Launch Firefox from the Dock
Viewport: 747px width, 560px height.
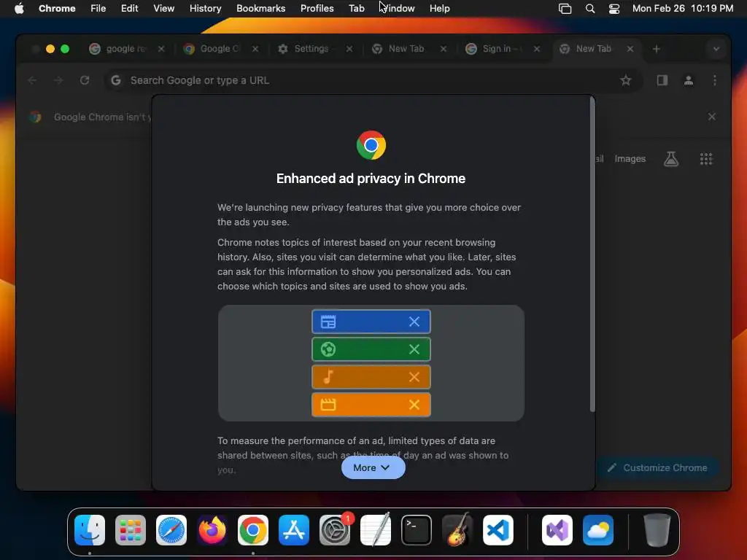tap(212, 530)
